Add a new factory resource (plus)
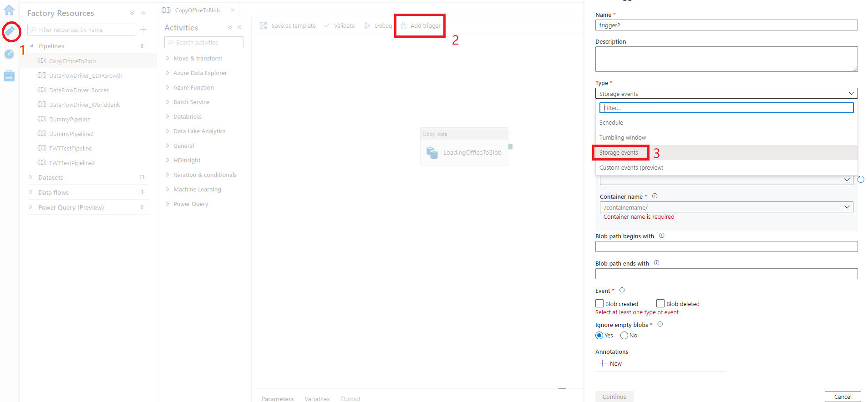Image resolution: width=868 pixels, height=402 pixels. click(143, 30)
